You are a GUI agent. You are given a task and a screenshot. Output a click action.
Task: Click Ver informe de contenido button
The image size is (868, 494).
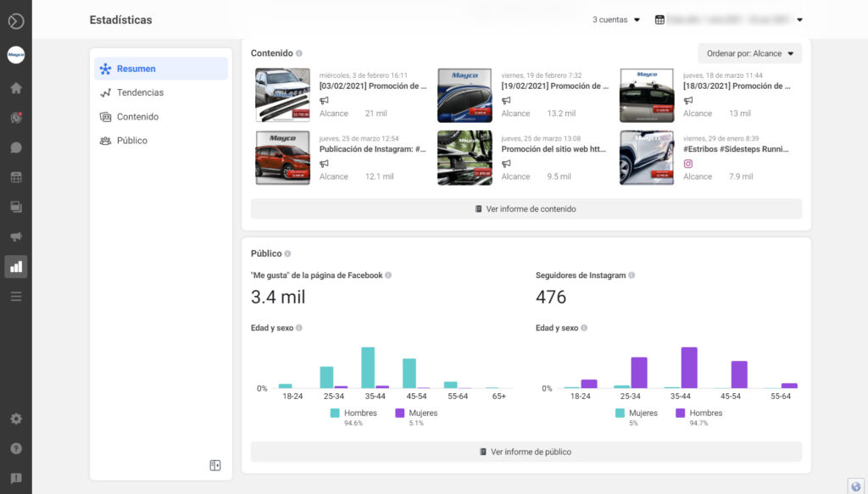(x=526, y=209)
